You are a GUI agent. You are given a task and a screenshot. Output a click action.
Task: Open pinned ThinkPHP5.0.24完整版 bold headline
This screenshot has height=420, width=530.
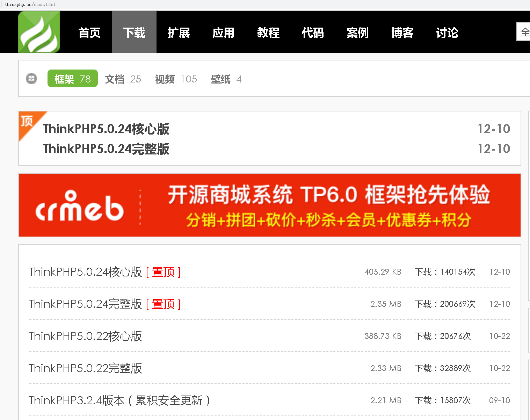(x=106, y=149)
